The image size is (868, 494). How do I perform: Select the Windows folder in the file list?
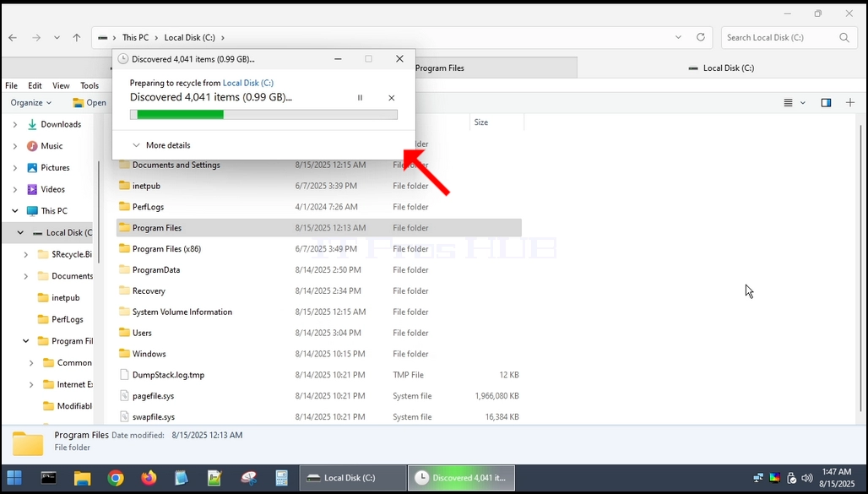(x=319, y=354)
